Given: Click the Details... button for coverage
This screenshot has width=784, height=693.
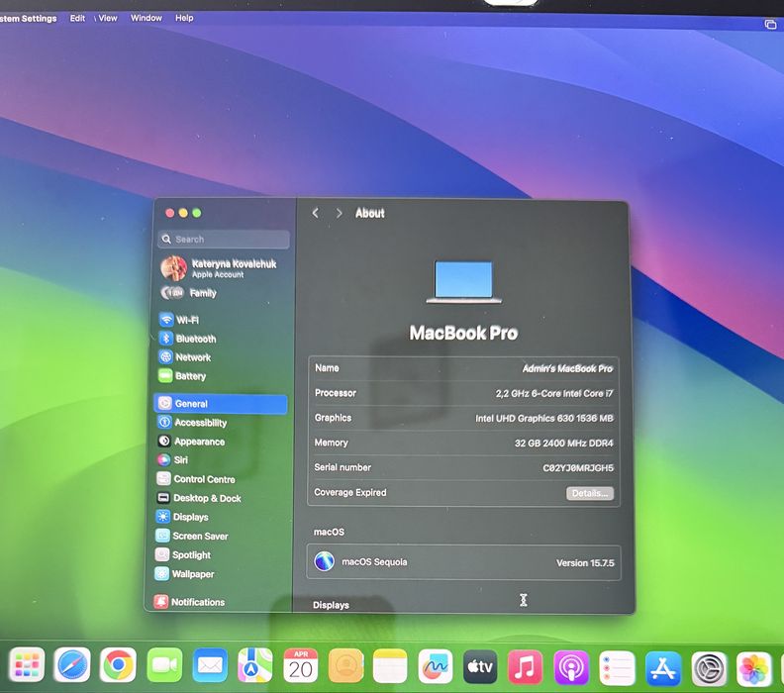Looking at the screenshot, I should tap(590, 493).
